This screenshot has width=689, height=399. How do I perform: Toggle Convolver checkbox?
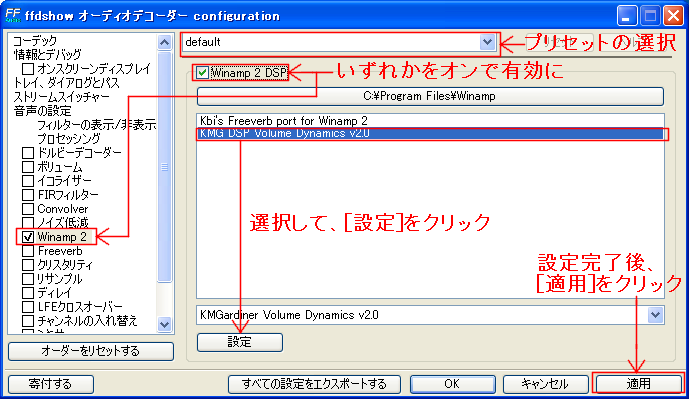(28, 209)
